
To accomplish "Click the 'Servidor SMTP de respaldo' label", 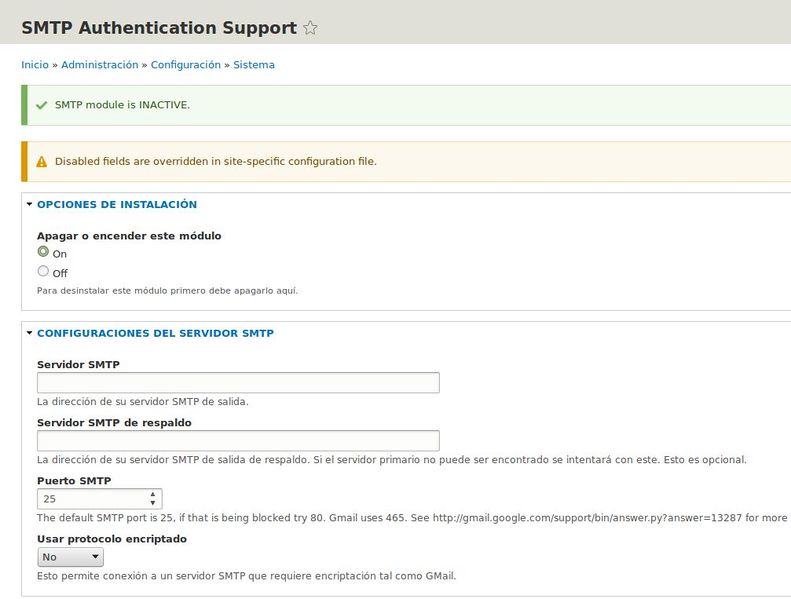I will point(115,422).
